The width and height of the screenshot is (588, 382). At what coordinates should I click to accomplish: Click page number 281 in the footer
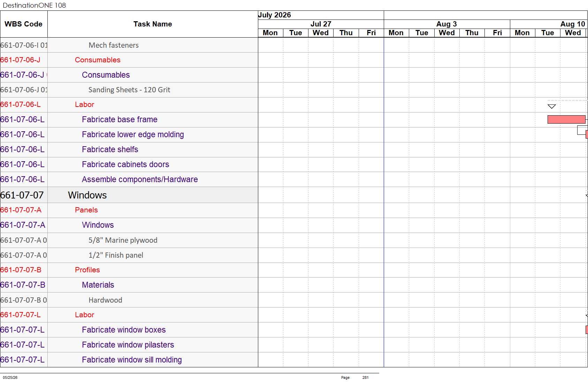(x=365, y=377)
